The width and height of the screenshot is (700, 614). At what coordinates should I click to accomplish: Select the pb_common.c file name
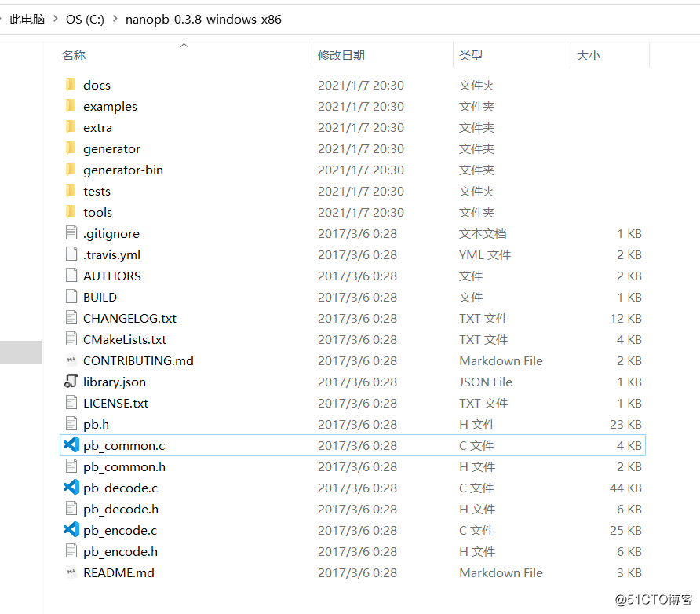click(x=124, y=446)
